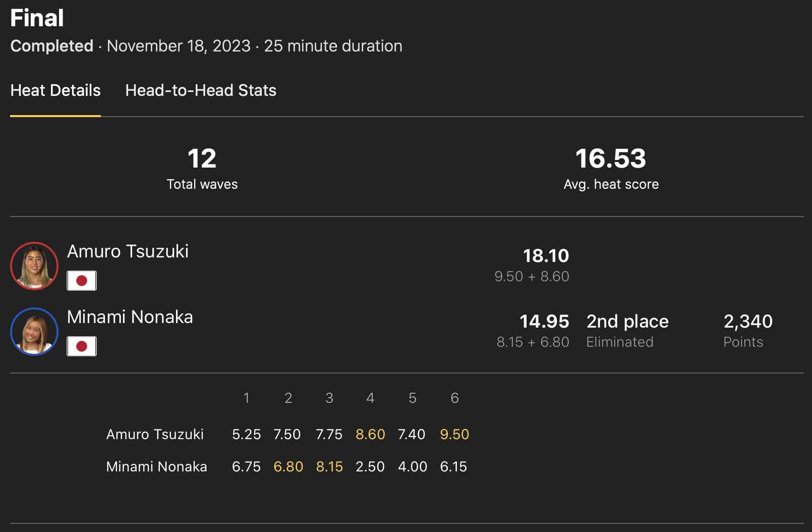Select Minami Nonaka's 8.15 wave score

[329, 466]
